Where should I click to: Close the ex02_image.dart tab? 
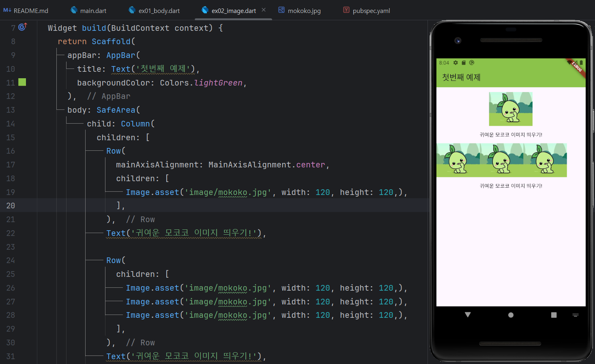264,10
